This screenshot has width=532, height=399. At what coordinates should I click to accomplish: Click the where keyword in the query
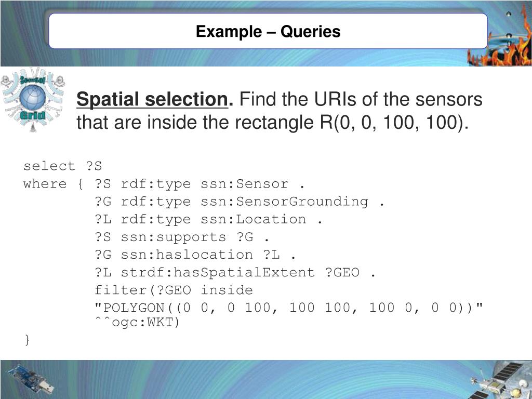[45, 184]
